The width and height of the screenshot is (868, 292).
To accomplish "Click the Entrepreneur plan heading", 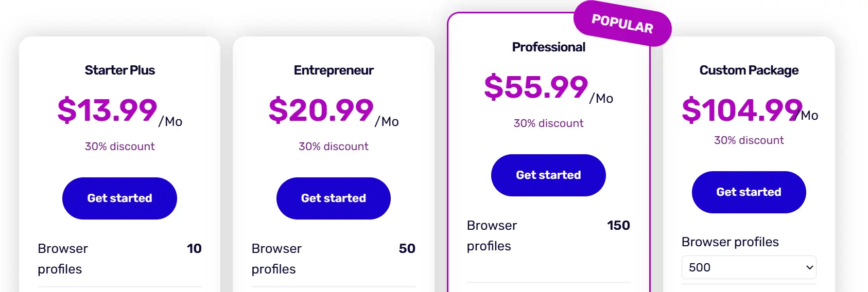I will [334, 70].
